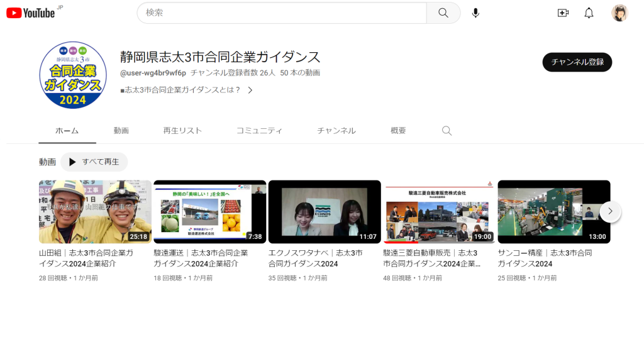Screen dimensions: 644x349
Task: Click the 19:00 duration badge
Action: coord(482,236)
